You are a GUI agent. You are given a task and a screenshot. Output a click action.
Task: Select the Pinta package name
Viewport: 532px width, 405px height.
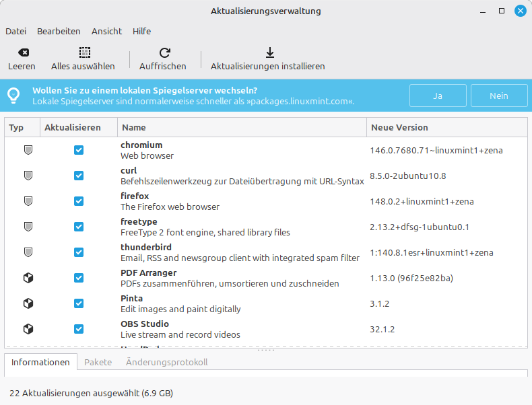coord(131,299)
